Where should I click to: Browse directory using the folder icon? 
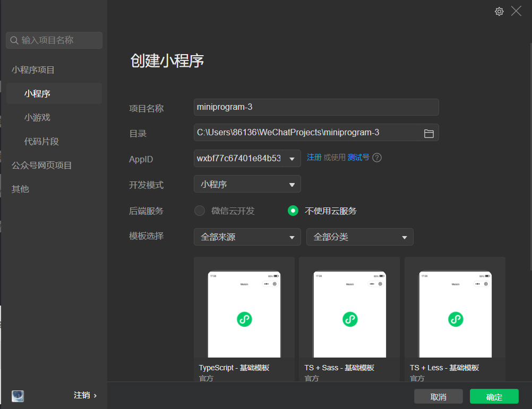click(429, 133)
